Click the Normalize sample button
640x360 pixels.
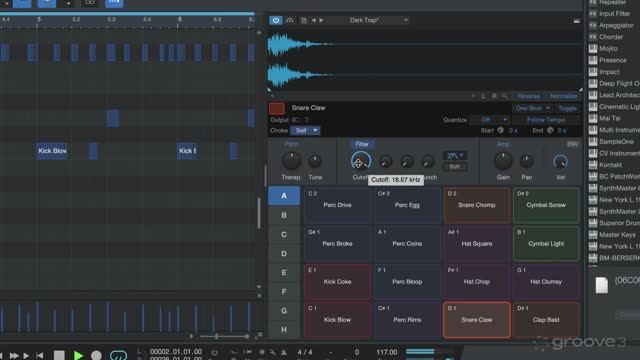pyautogui.click(x=563, y=96)
